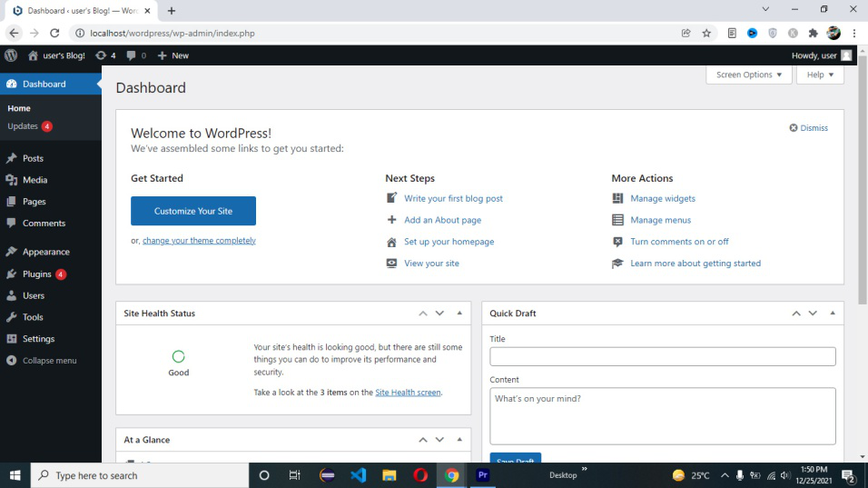The width and height of the screenshot is (868, 488).
Task: Click the Tools wrench icon
Action: point(11,317)
